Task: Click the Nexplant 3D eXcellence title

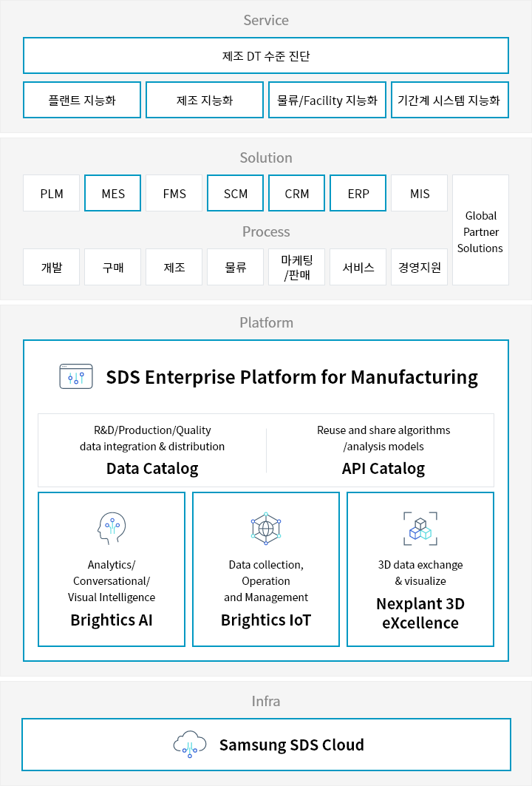Action: pyautogui.click(x=420, y=613)
